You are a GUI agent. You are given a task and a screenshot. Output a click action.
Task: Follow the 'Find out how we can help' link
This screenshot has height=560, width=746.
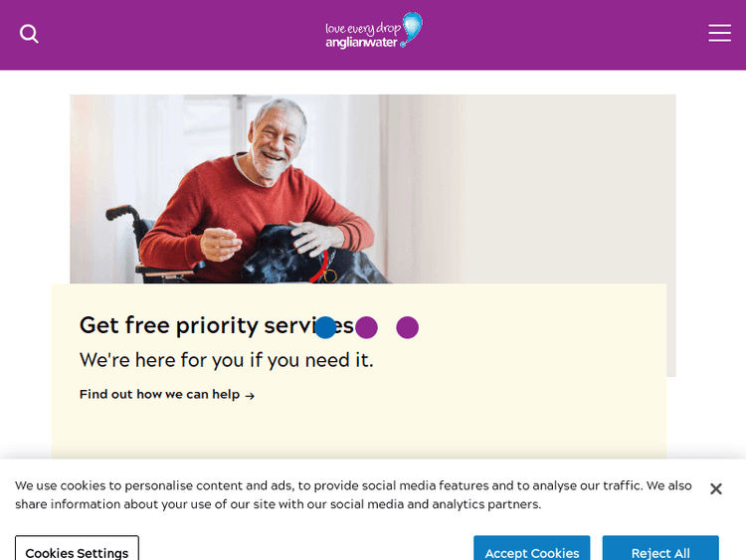point(159,395)
